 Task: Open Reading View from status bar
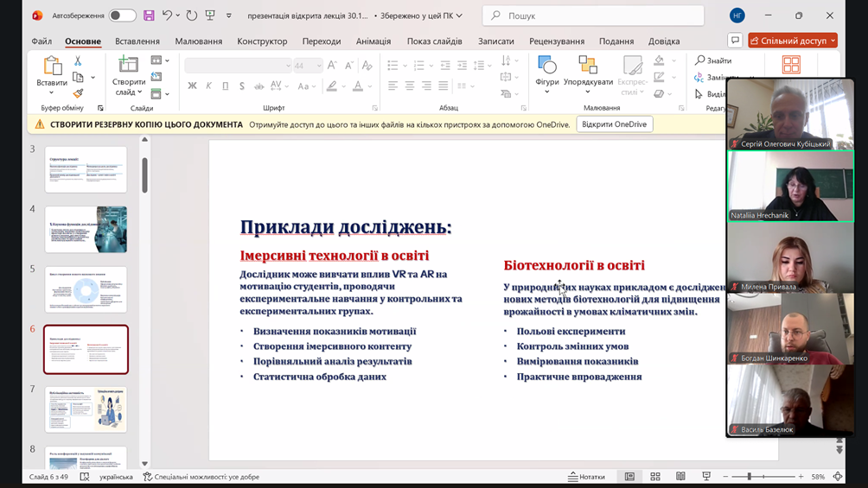pyautogui.click(x=680, y=477)
